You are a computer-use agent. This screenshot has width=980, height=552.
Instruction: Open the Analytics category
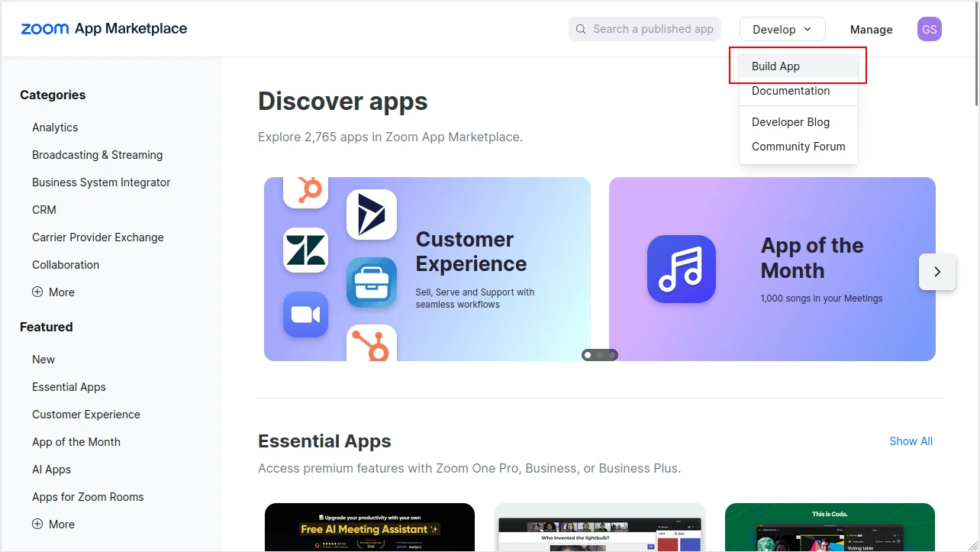tap(55, 128)
